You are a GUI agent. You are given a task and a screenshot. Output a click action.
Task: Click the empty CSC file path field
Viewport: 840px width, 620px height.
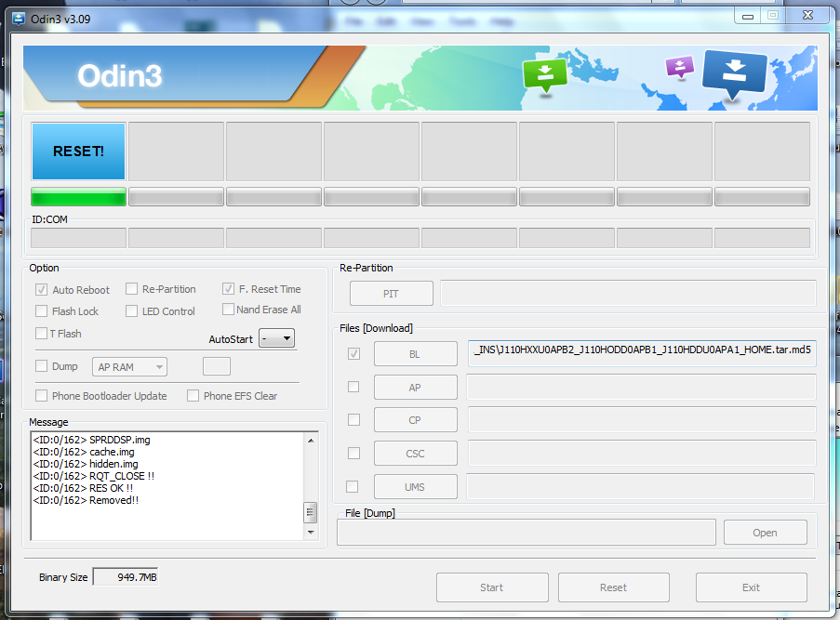(642, 453)
